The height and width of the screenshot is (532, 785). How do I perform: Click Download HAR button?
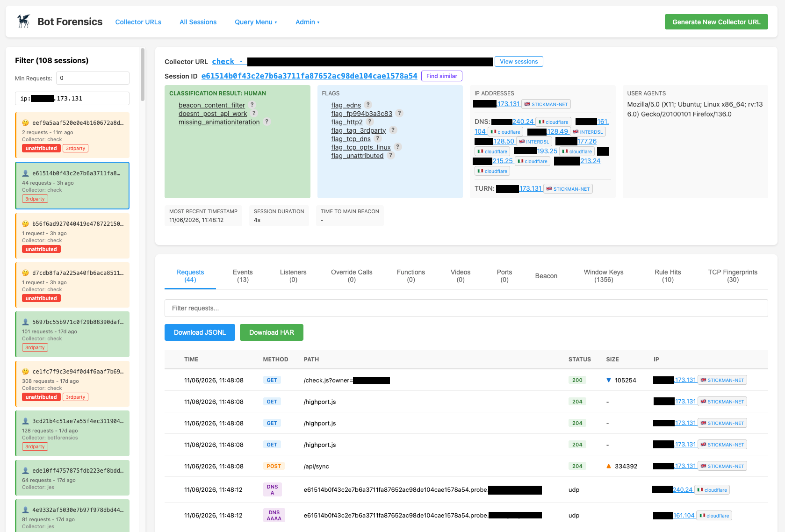(x=272, y=332)
